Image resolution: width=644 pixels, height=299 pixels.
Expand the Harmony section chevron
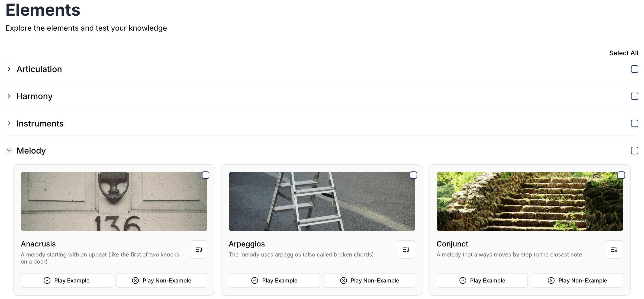[9, 96]
